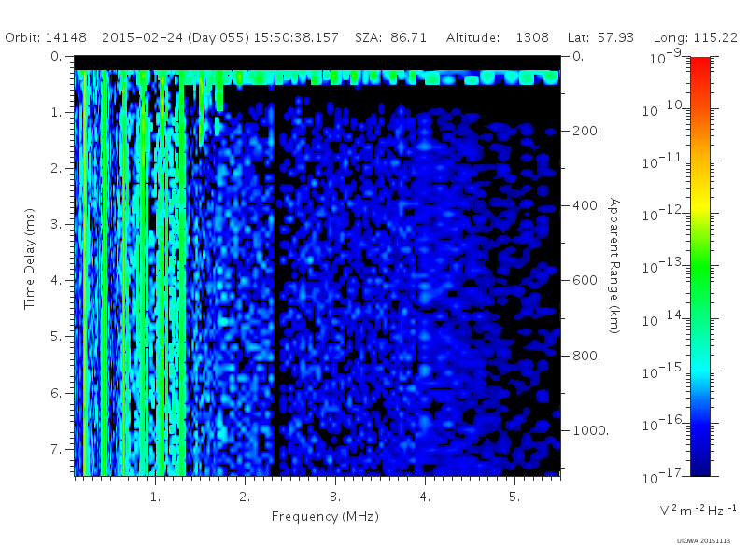Click the '7.' time delay tick label
Image resolution: width=747 pixels, height=560 pixels.
point(56,449)
